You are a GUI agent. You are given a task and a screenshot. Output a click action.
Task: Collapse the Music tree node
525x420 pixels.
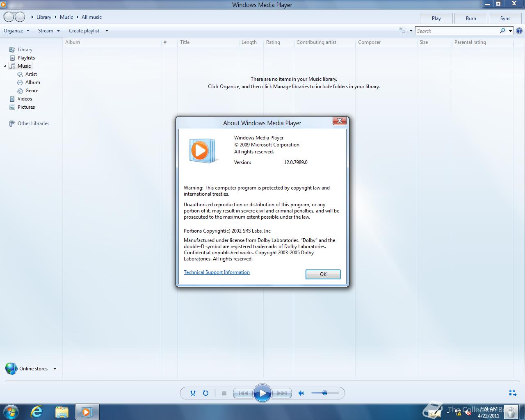[x=5, y=66]
